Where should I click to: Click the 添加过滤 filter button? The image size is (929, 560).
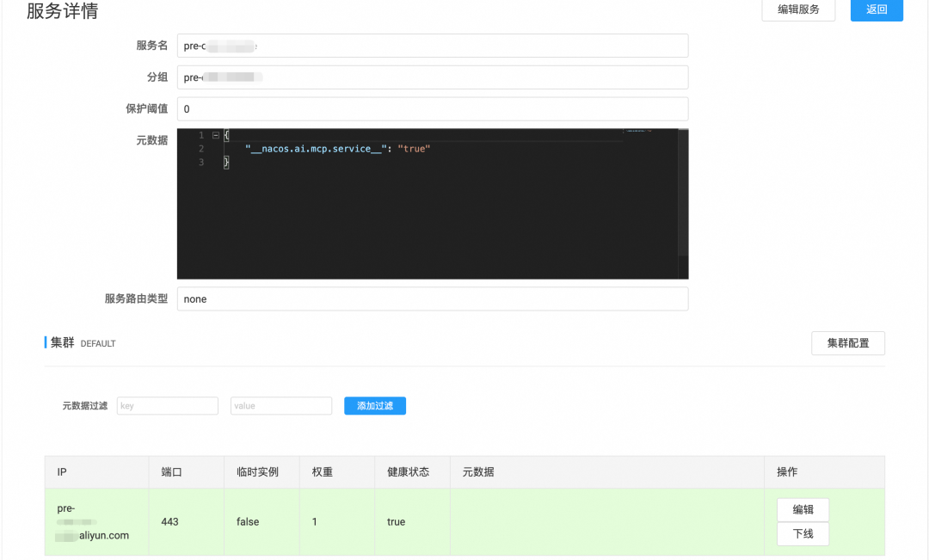pyautogui.click(x=374, y=405)
